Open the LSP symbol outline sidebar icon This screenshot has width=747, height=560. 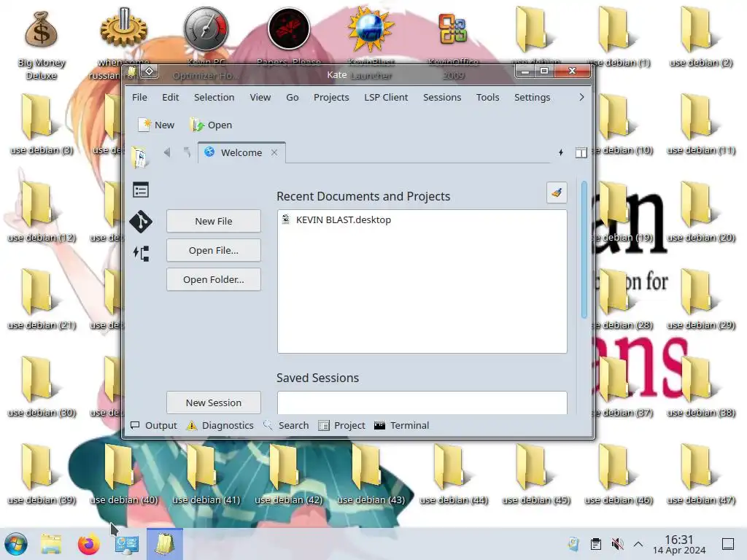click(x=142, y=253)
